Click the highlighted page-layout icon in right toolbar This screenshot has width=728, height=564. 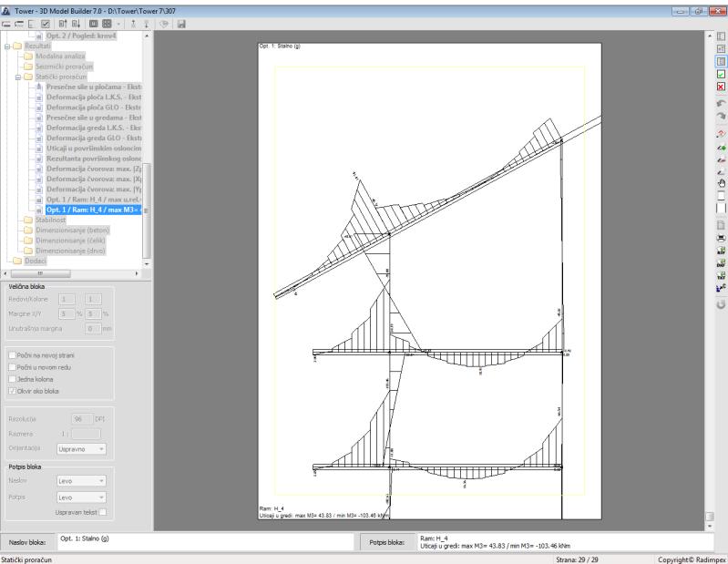pos(721,61)
